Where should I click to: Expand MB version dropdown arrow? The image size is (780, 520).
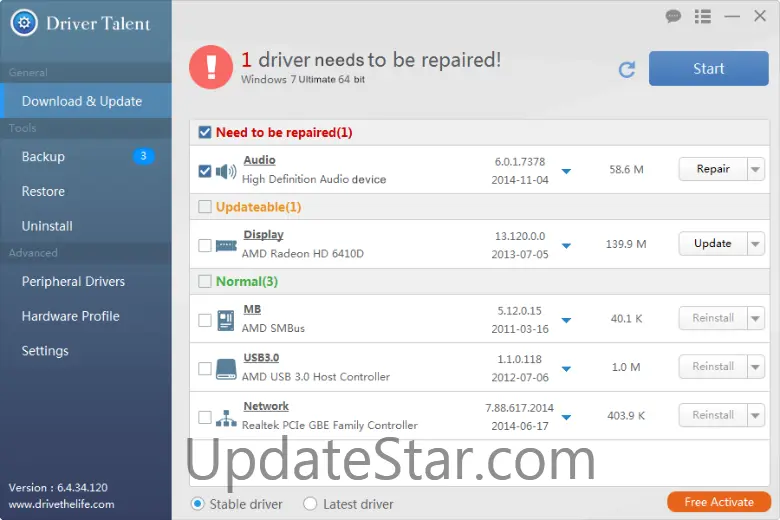click(x=566, y=320)
